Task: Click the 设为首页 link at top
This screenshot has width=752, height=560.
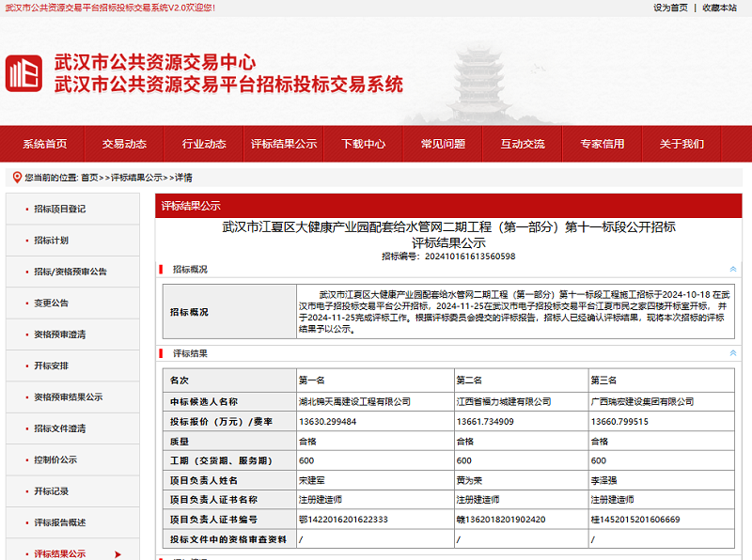Action: pyautogui.click(x=670, y=8)
